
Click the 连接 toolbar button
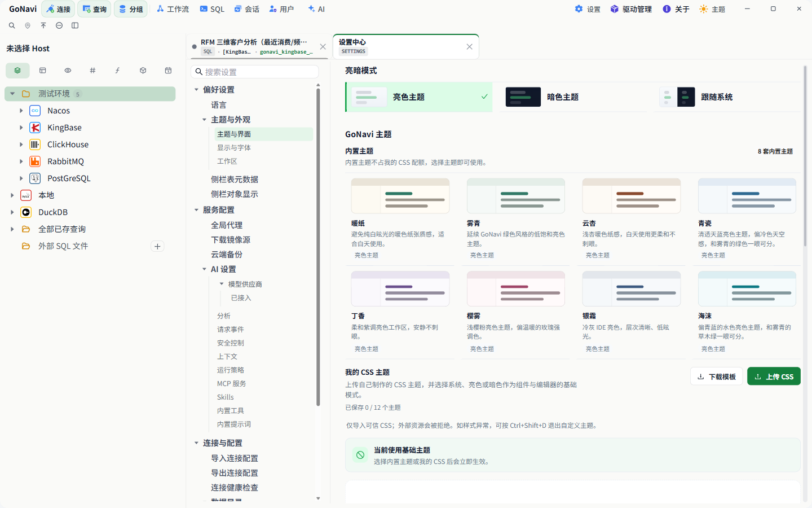click(58, 9)
